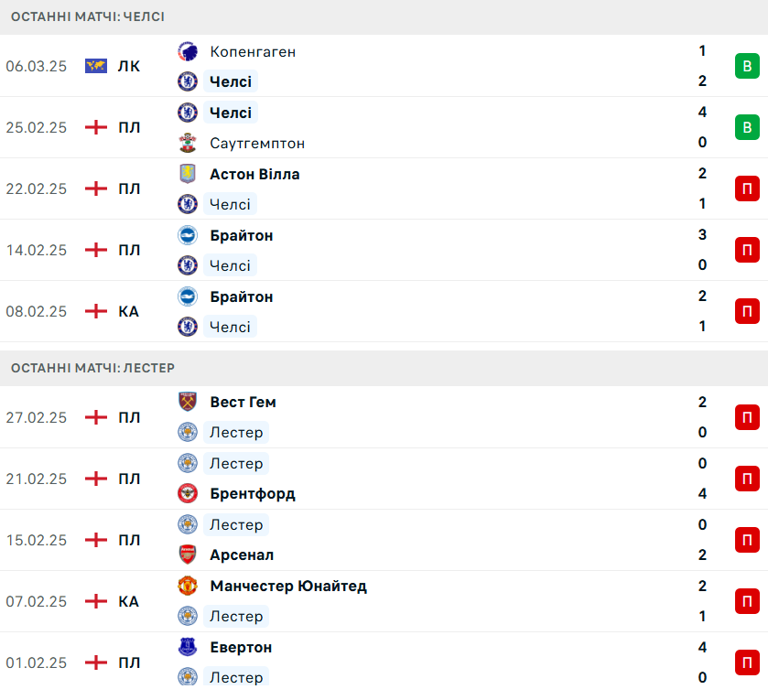The height and width of the screenshot is (700, 768).
Task: Open the Манчестер Юнайтед team link
Action: point(288,586)
